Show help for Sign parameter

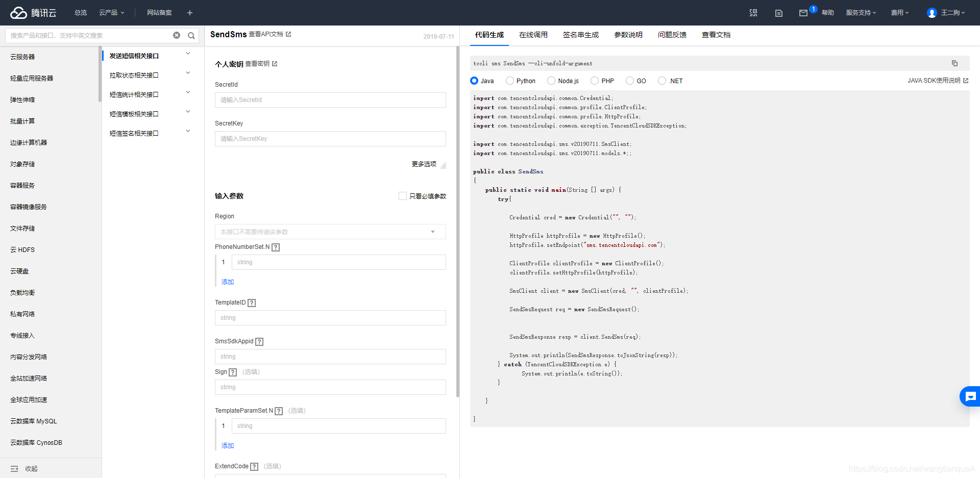(233, 372)
